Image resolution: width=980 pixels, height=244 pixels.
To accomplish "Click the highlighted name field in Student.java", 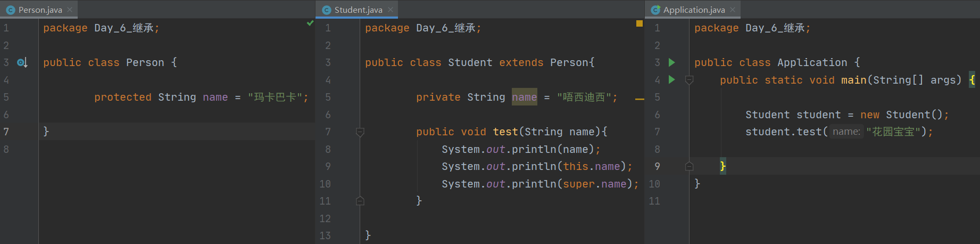I will (x=524, y=97).
